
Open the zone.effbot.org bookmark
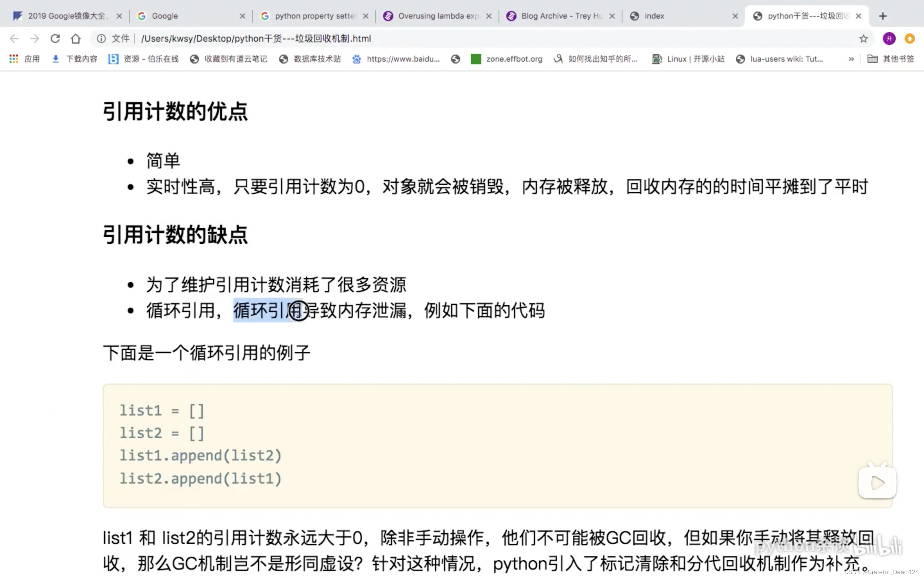pos(507,59)
